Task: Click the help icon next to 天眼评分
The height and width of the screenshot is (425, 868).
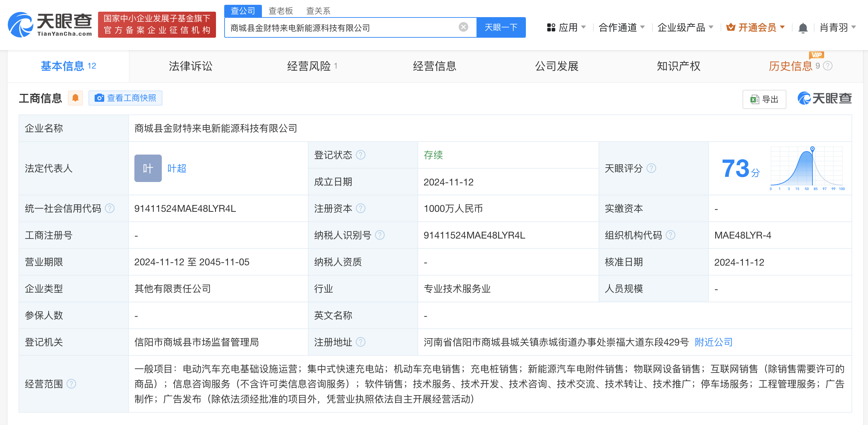Action: click(652, 168)
